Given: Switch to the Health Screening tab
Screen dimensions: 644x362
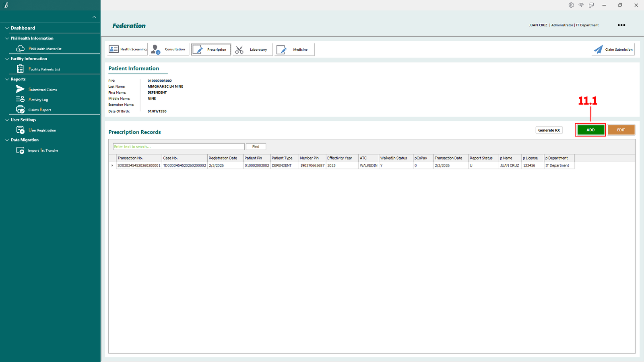Looking at the screenshot, I should tap(128, 49).
